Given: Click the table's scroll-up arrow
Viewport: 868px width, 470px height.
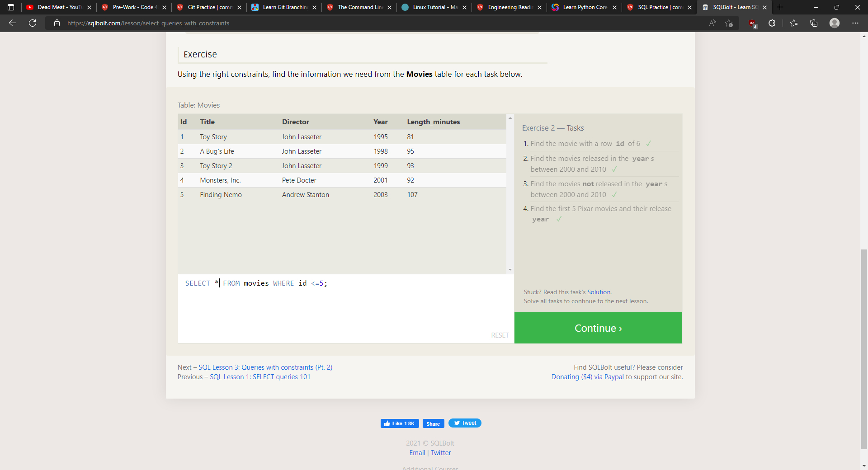Looking at the screenshot, I should click(x=510, y=118).
